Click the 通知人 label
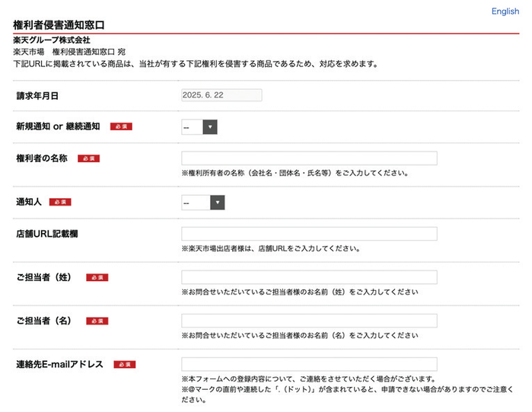Viewport: 532px width, 412px height. click(x=29, y=202)
